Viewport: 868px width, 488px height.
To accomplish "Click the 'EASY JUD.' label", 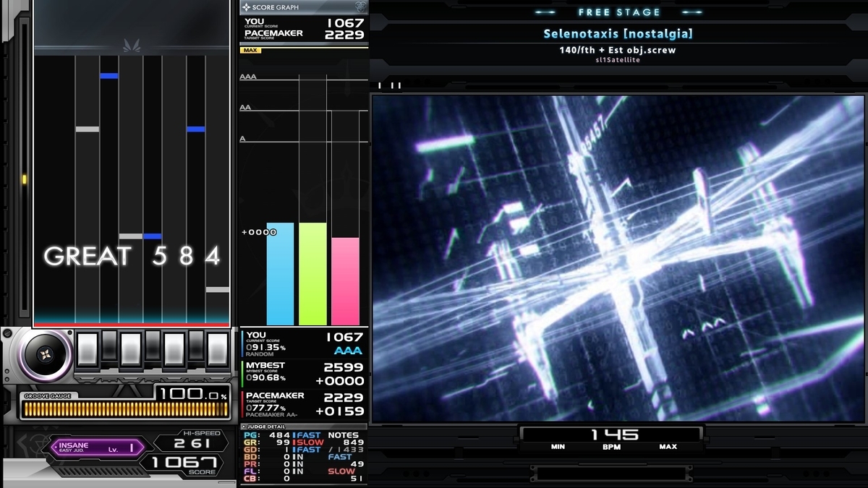I will pyautogui.click(x=72, y=452).
